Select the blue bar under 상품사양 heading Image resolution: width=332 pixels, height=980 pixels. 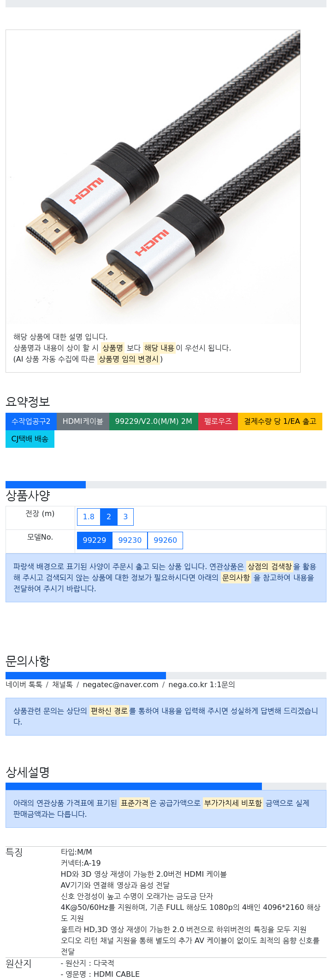(46, 485)
